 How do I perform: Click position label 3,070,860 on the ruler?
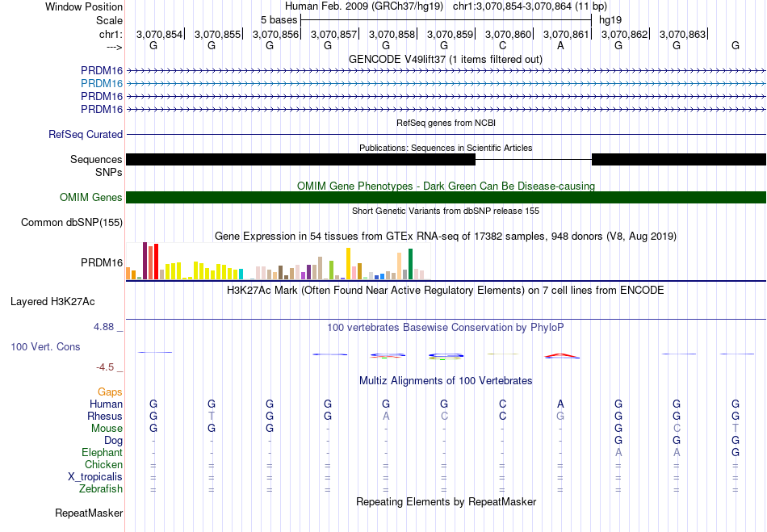[508, 34]
